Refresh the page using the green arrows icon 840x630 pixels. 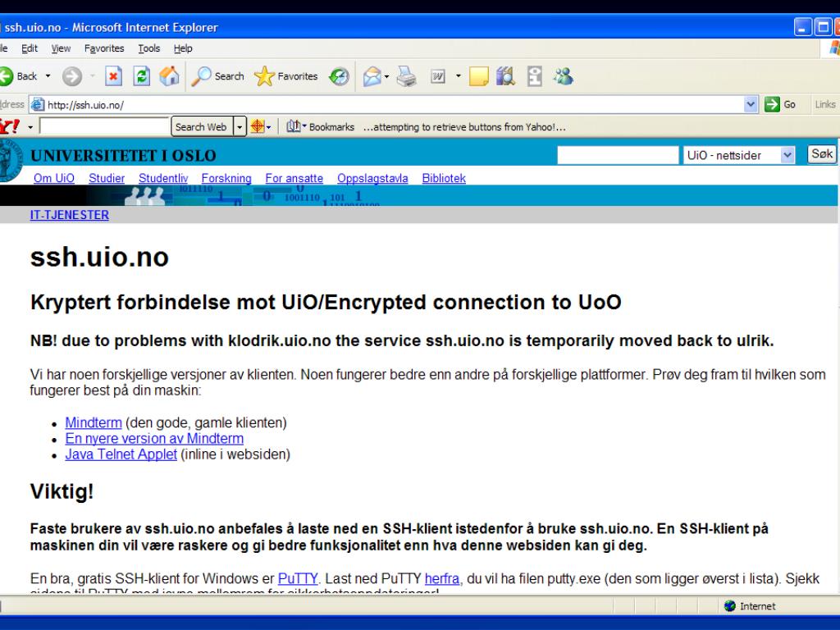(141, 76)
